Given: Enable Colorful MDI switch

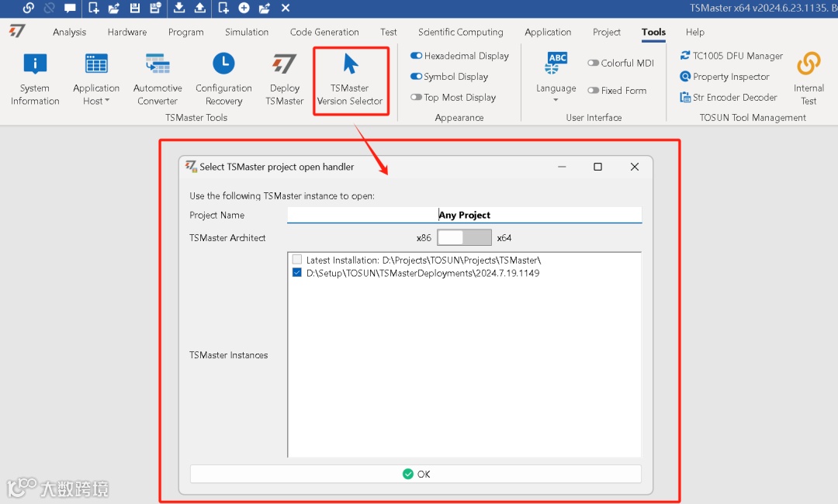Looking at the screenshot, I should coord(594,63).
